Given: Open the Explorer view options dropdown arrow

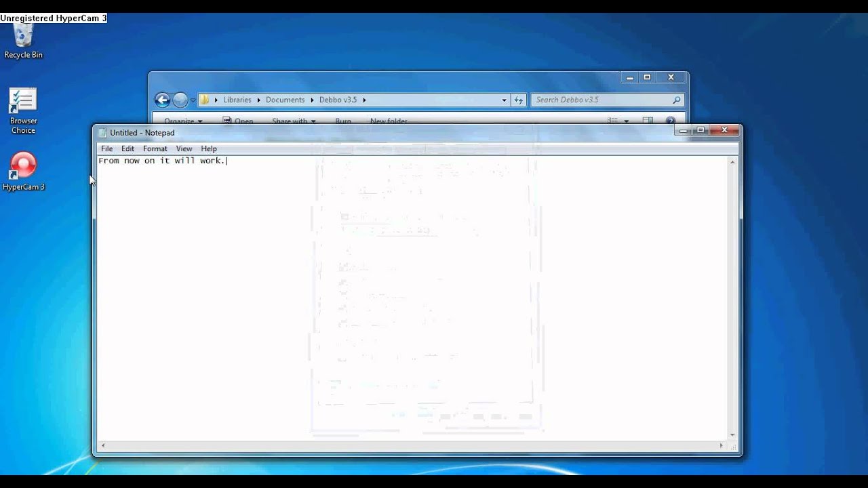Looking at the screenshot, I should coord(626,121).
